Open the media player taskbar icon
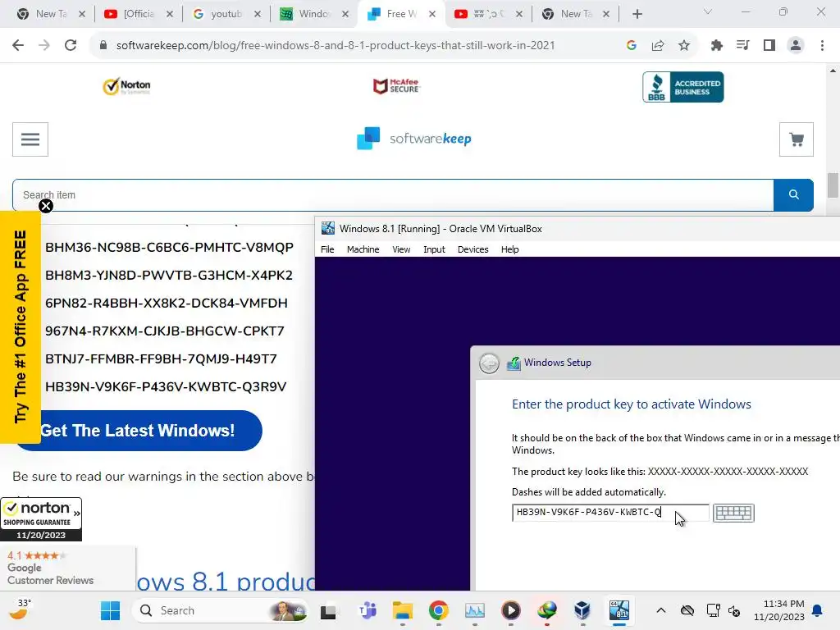Screen dimensions: 840x630 tap(510, 610)
